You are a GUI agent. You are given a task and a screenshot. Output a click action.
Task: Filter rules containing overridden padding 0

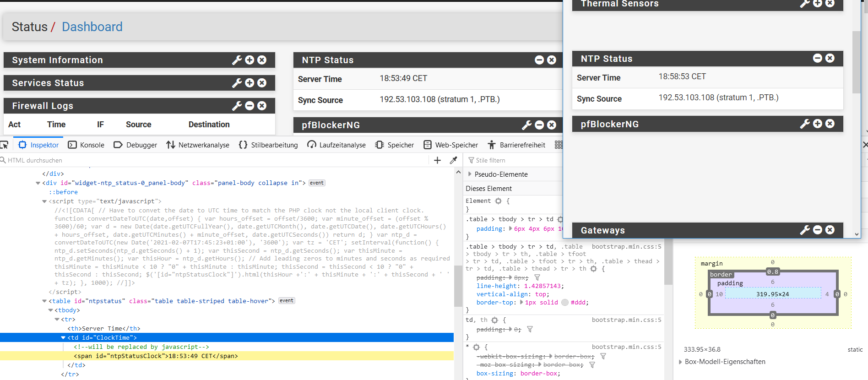click(530, 329)
